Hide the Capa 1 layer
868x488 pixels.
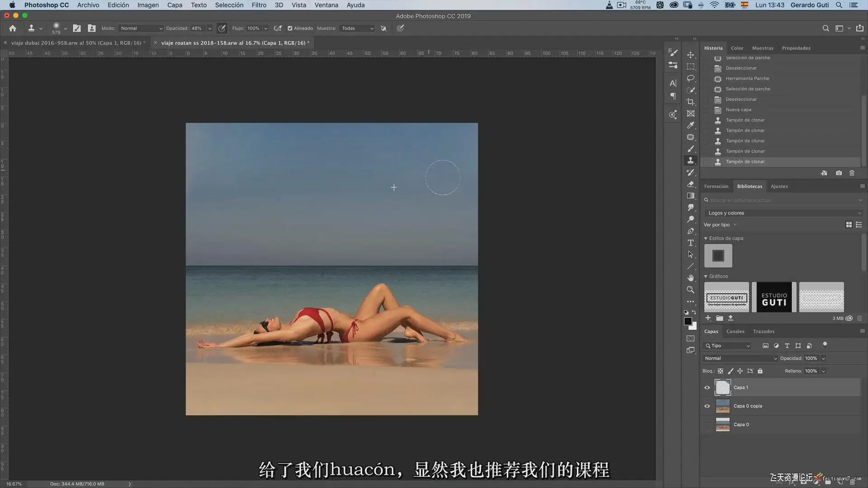pos(707,387)
